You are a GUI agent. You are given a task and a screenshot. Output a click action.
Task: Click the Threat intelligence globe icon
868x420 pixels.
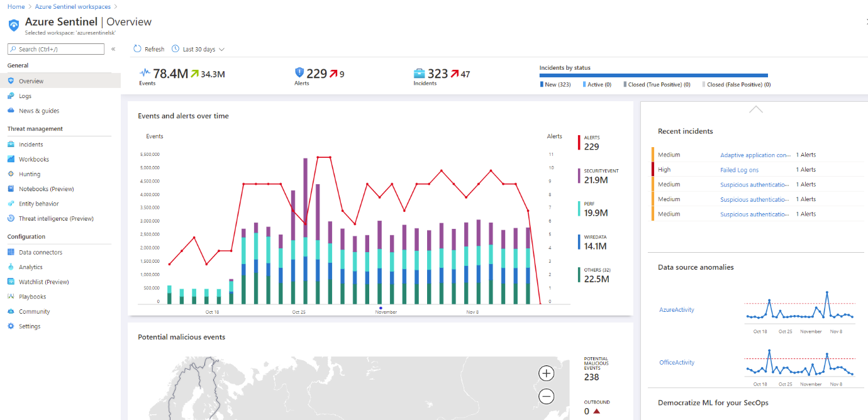click(x=11, y=219)
